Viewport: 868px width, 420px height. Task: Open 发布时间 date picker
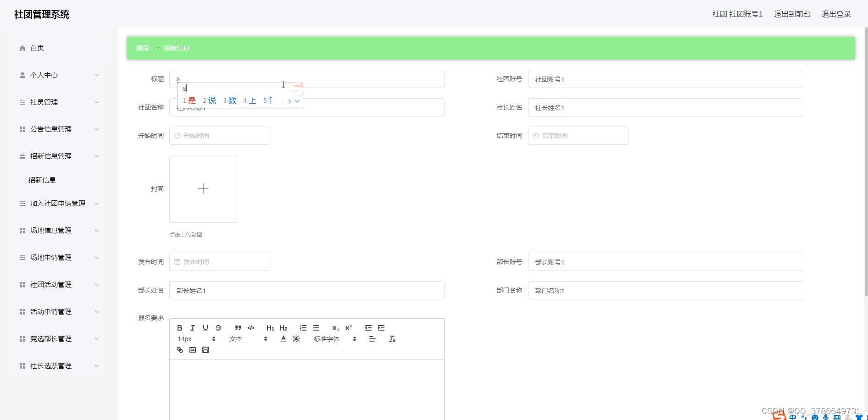(220, 262)
